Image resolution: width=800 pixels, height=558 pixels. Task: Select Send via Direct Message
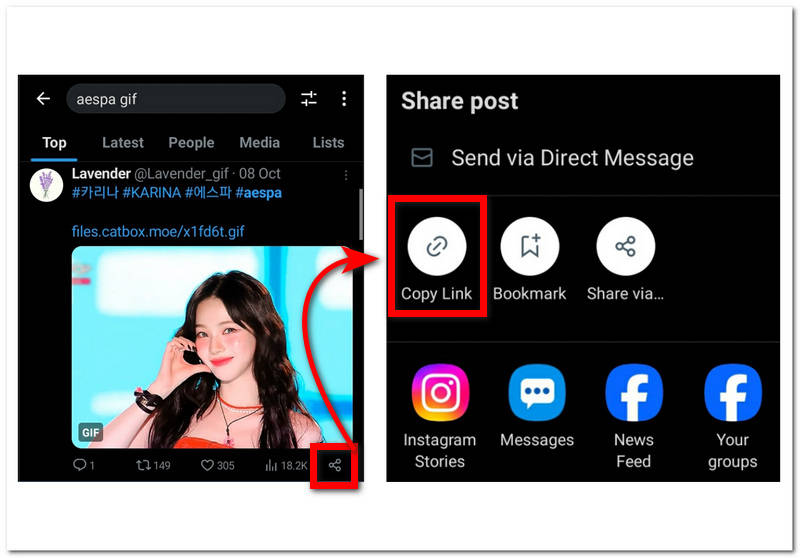(572, 158)
